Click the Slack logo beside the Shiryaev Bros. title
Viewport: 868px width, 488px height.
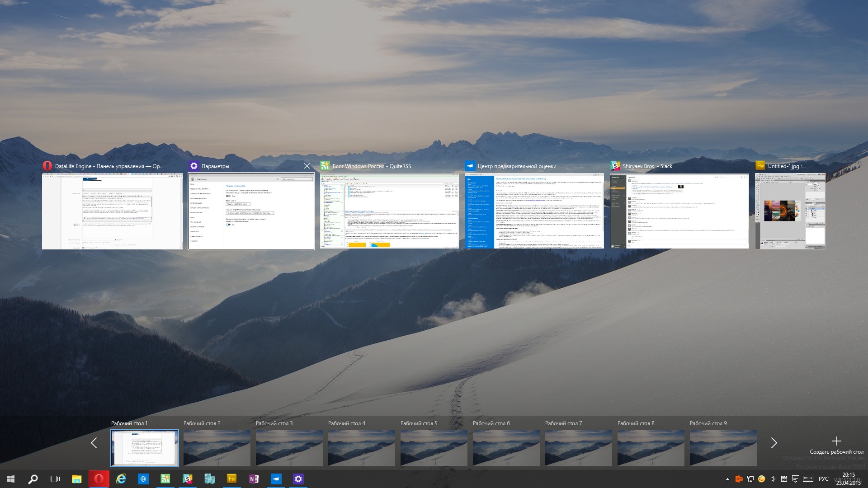(615, 166)
